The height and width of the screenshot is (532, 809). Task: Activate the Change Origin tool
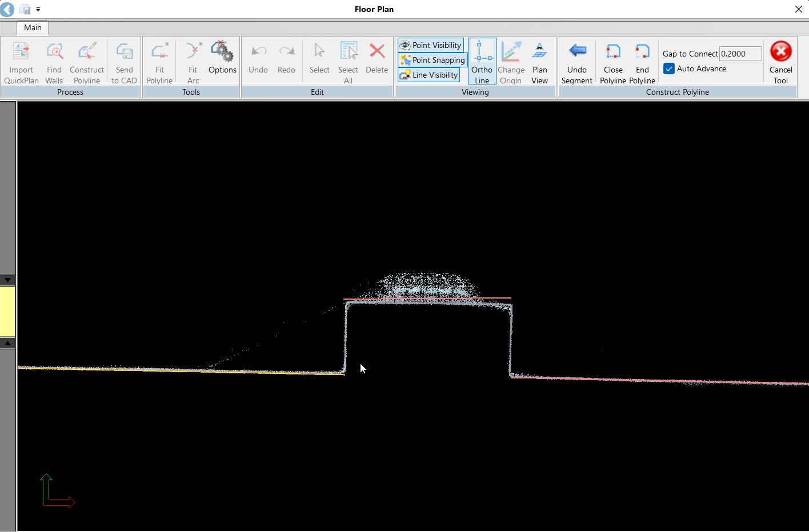click(x=511, y=62)
